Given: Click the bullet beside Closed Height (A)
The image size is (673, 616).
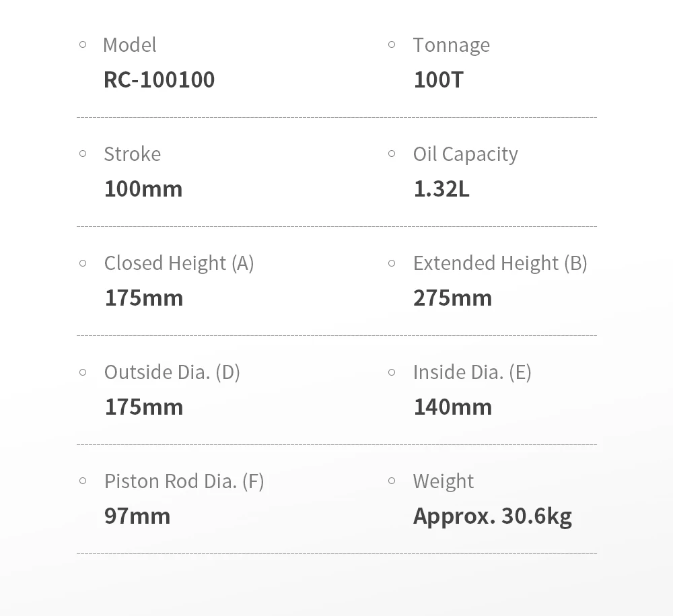Looking at the screenshot, I should tap(83, 263).
